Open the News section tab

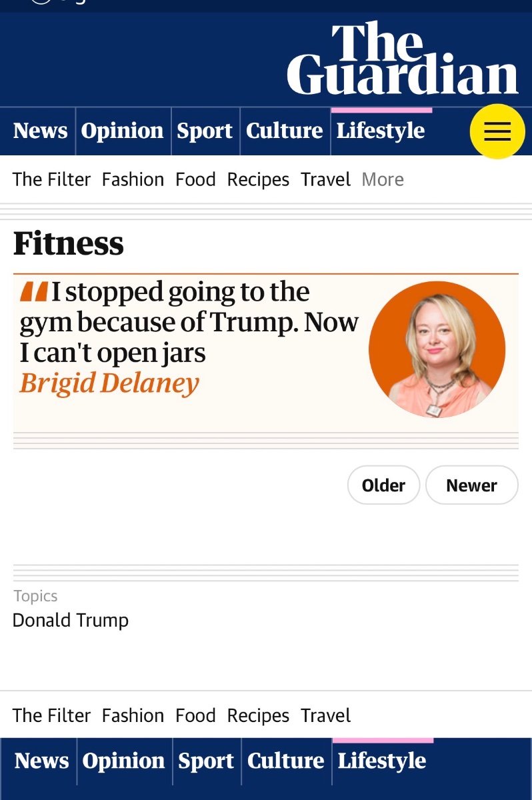click(40, 131)
